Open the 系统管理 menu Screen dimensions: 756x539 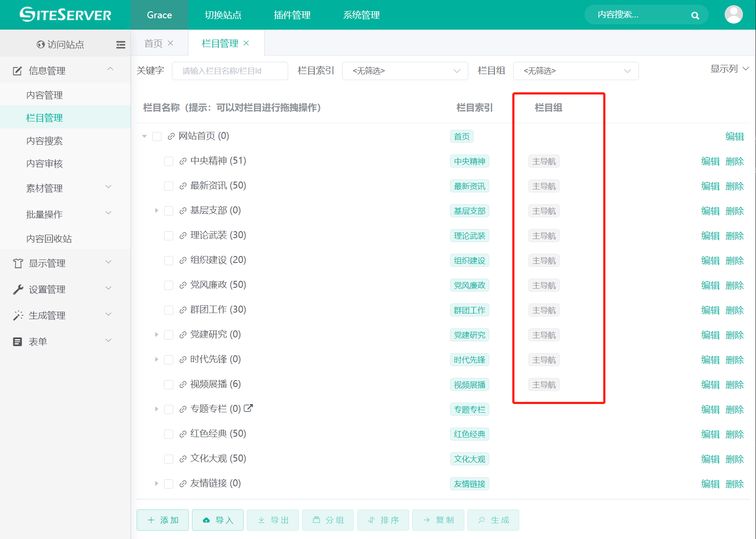click(x=361, y=15)
